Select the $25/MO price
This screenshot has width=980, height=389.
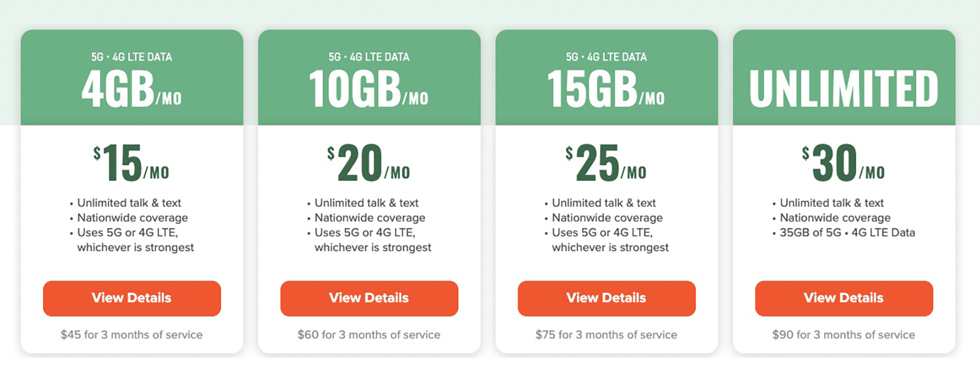606,163
